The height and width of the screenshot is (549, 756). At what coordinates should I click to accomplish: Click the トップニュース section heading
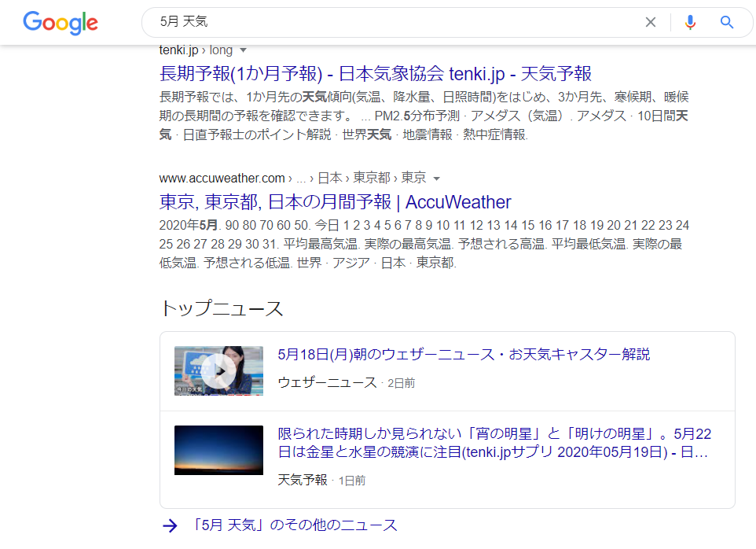222,309
